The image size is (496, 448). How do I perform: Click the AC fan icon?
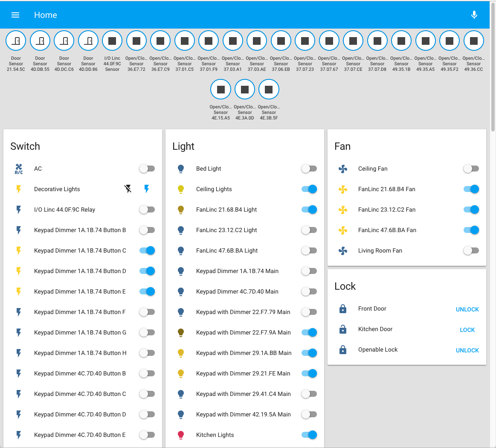coord(19,169)
